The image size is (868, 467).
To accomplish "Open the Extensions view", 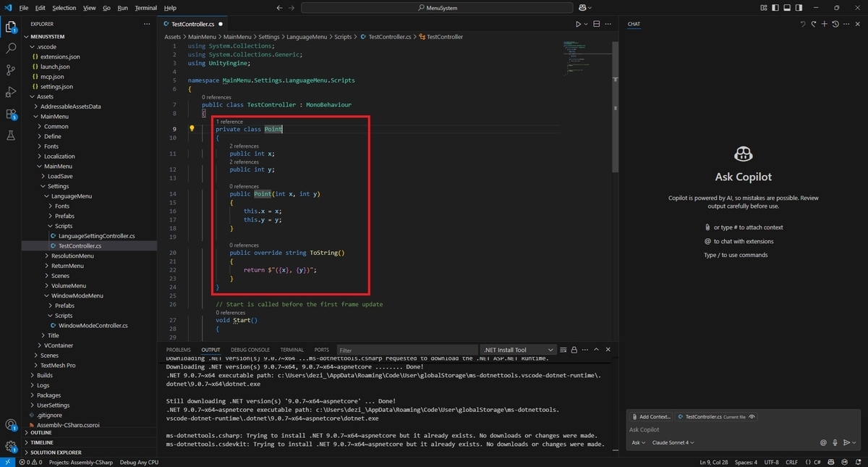I will (11, 114).
